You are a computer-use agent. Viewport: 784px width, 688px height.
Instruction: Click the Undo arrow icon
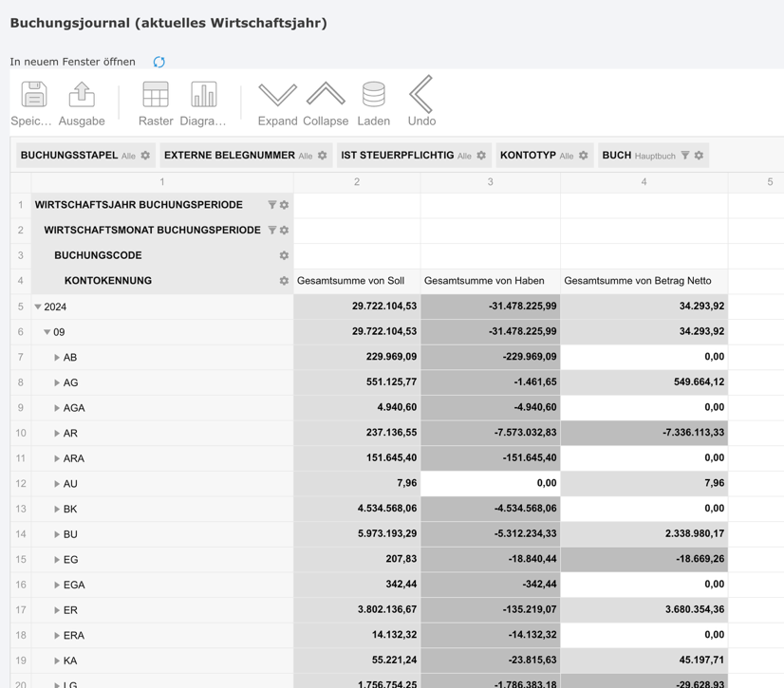coord(420,95)
